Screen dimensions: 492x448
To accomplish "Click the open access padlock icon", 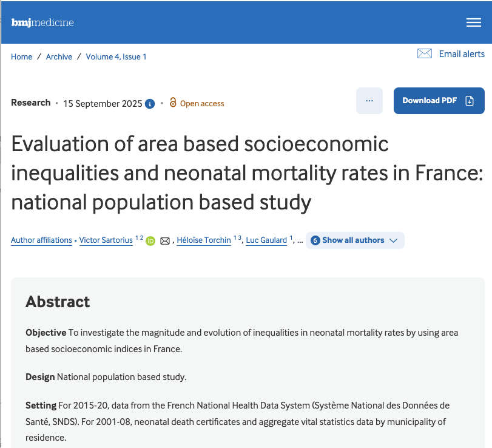I will (173, 103).
